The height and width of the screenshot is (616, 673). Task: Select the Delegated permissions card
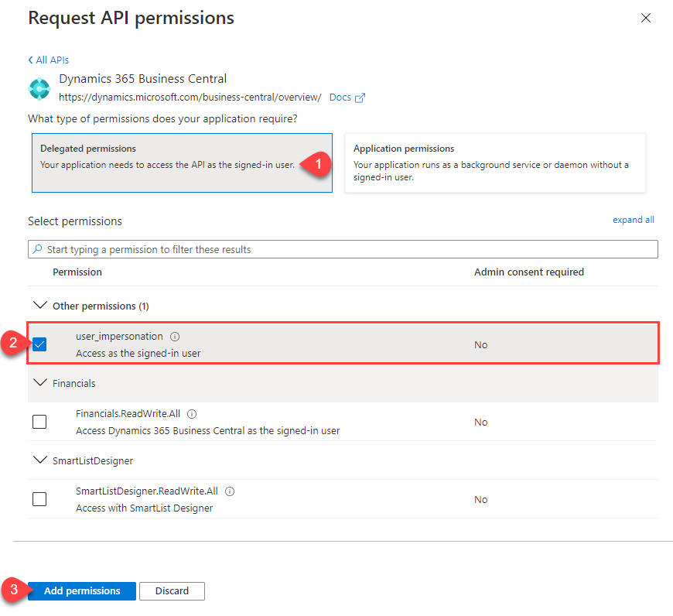click(182, 163)
